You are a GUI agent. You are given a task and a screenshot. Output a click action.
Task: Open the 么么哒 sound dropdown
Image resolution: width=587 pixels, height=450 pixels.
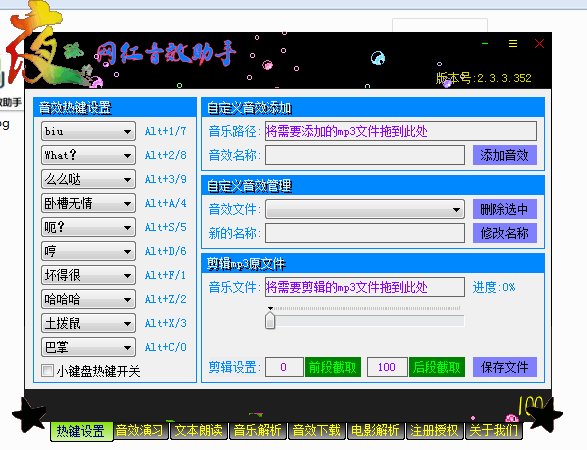88,179
